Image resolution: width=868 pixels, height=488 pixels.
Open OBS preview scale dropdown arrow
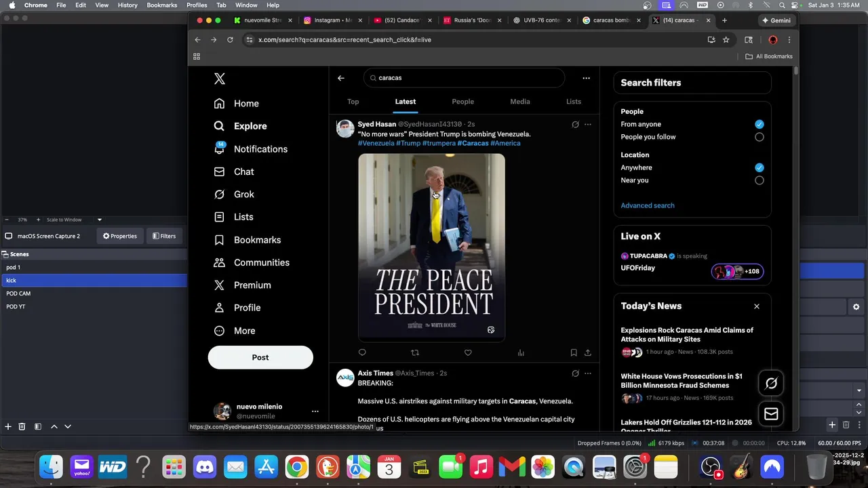100,220
